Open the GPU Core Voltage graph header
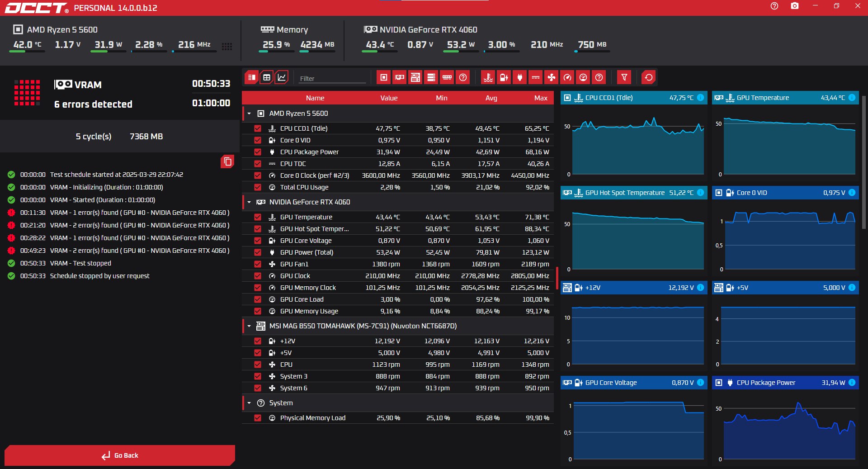Viewport: 868px width, 469px height. (634, 383)
